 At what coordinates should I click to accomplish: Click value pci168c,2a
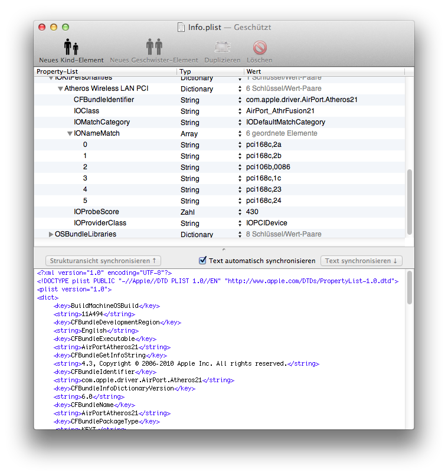[264, 145]
